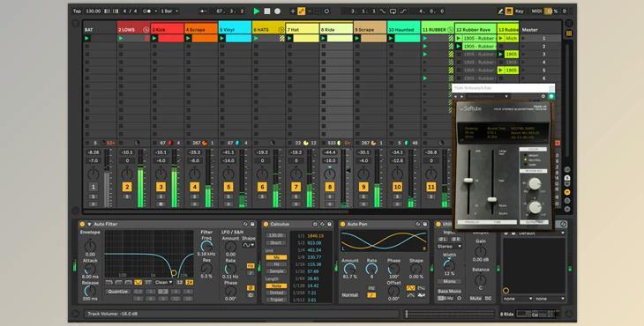Open Auto Filter LFO Shape dropdown
Screen dimensions: 644x326
pyautogui.click(x=248, y=245)
